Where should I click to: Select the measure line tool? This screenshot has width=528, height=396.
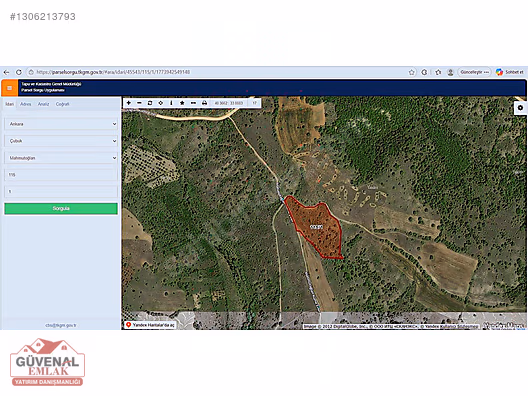pyautogui.click(x=193, y=103)
